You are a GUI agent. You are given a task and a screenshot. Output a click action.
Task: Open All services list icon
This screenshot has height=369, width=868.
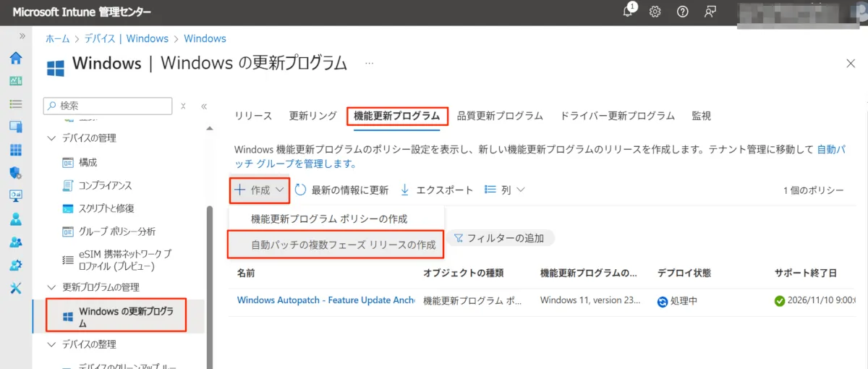pos(15,104)
